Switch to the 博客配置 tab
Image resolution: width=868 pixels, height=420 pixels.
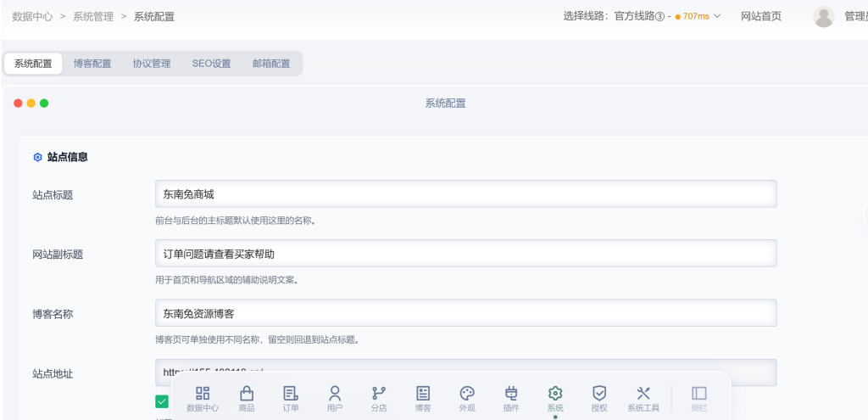92,64
